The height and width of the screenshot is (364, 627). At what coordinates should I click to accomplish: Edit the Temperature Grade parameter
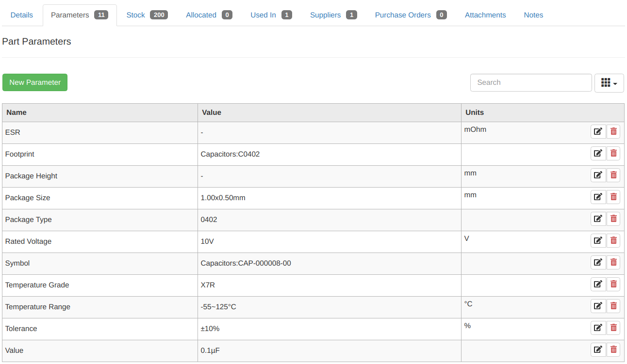pyautogui.click(x=598, y=284)
